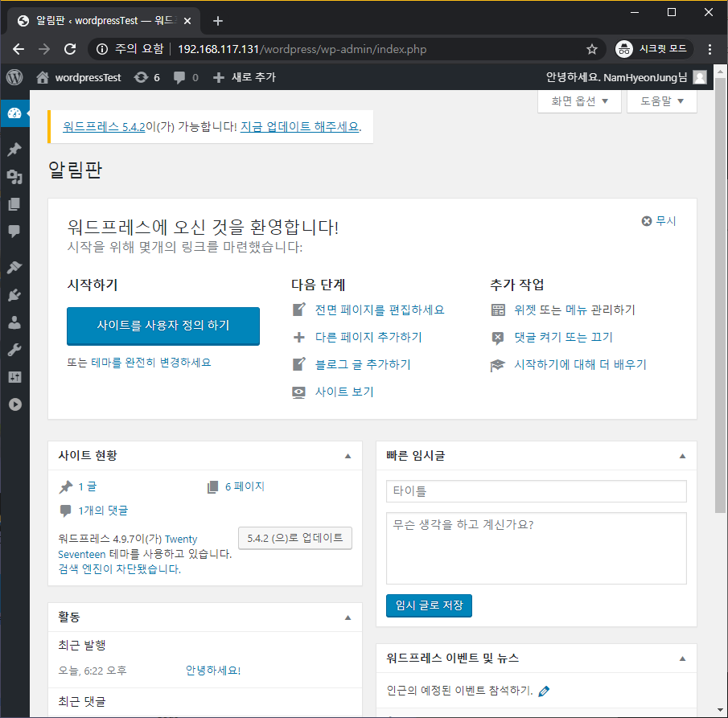This screenshot has width=728, height=718.
Task: Close the 알림판 browser tab
Action: [187, 21]
